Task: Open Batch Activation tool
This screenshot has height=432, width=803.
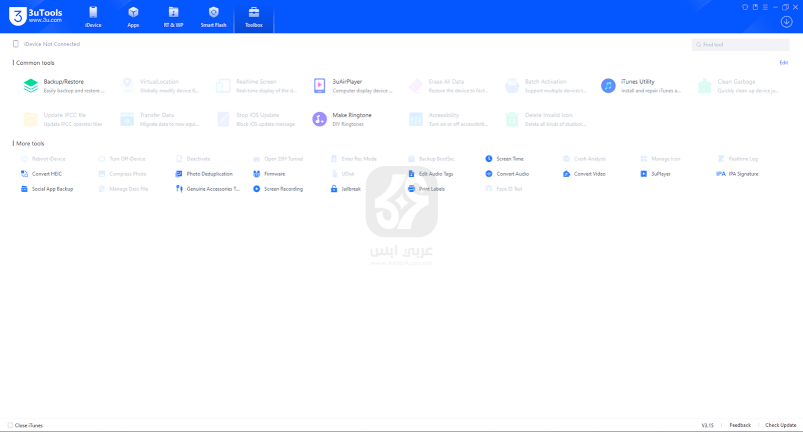Action: (545, 85)
